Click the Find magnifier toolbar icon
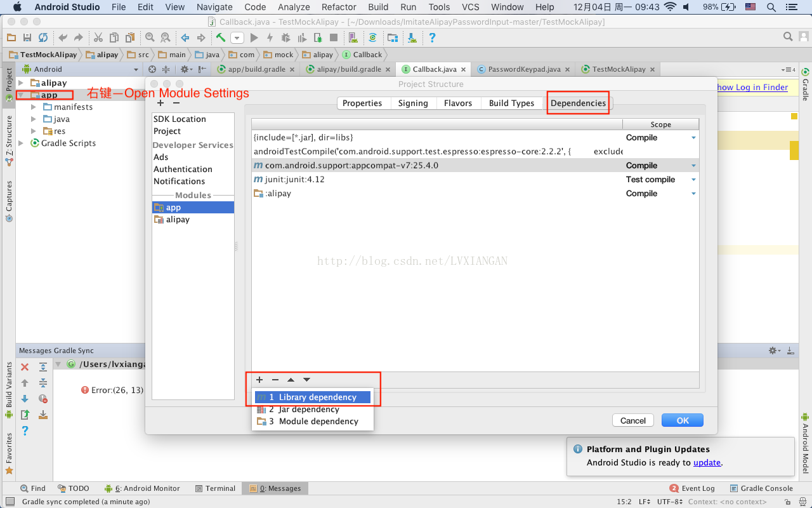Image resolution: width=812 pixels, height=508 pixels. (150, 38)
